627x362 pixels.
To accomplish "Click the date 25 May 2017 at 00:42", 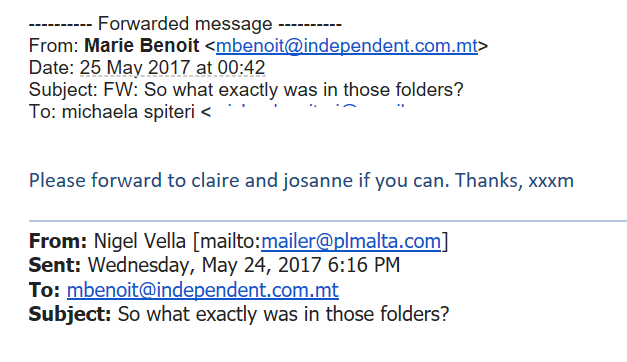I will pyautogui.click(x=172, y=68).
